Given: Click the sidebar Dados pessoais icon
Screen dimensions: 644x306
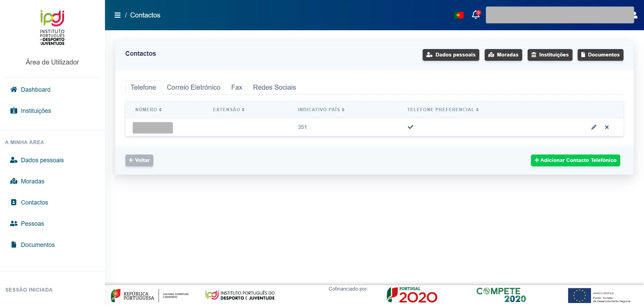Looking at the screenshot, I should tap(14, 160).
